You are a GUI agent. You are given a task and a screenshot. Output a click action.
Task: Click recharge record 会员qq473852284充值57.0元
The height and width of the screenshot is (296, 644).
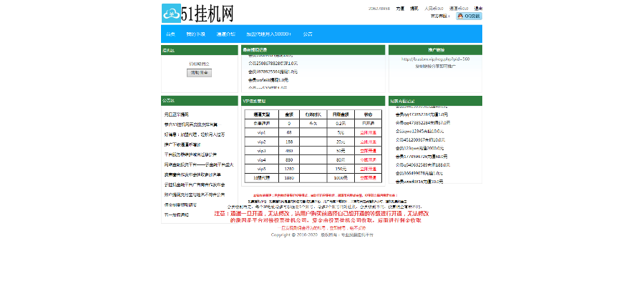[423, 123]
